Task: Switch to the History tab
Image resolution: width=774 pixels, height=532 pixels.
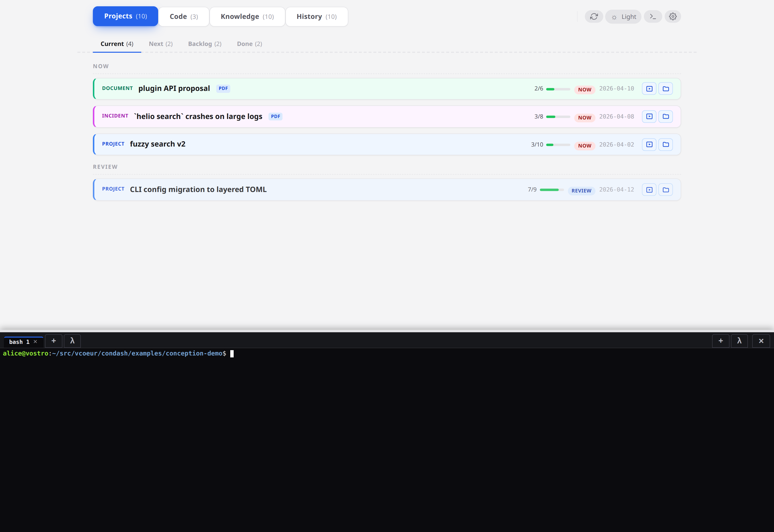Action: 316,16
